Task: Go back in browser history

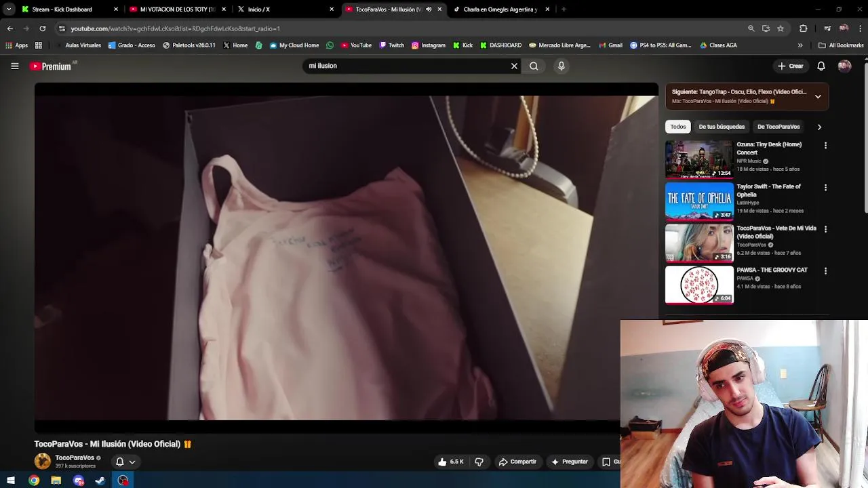Action: tap(9, 28)
